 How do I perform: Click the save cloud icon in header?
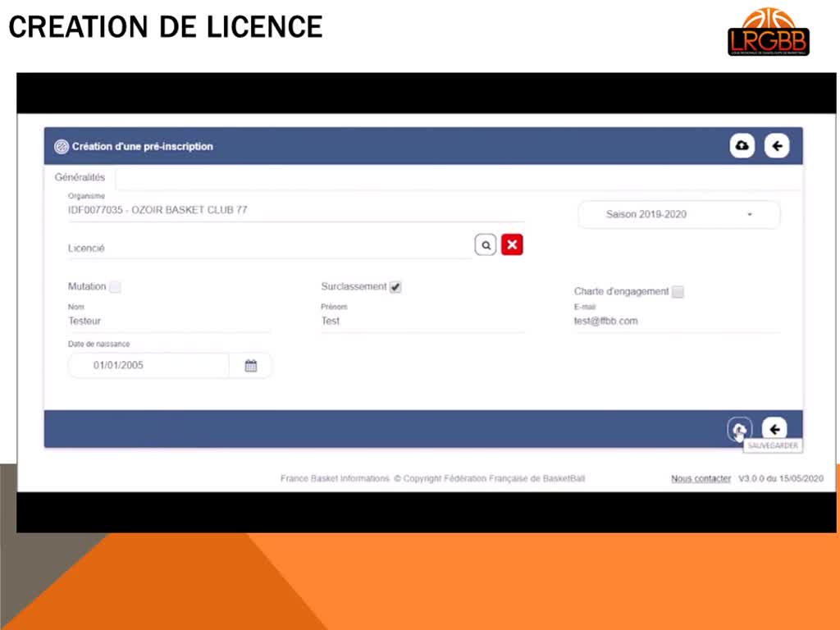(x=742, y=146)
